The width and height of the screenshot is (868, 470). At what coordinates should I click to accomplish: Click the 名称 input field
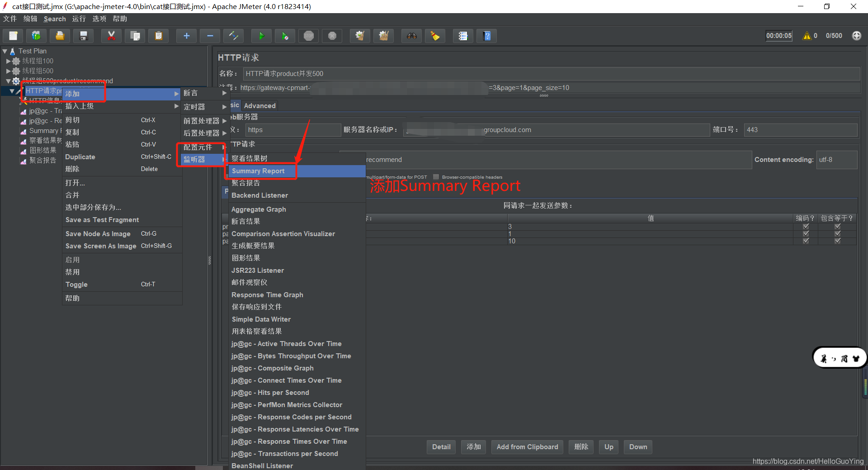552,74
